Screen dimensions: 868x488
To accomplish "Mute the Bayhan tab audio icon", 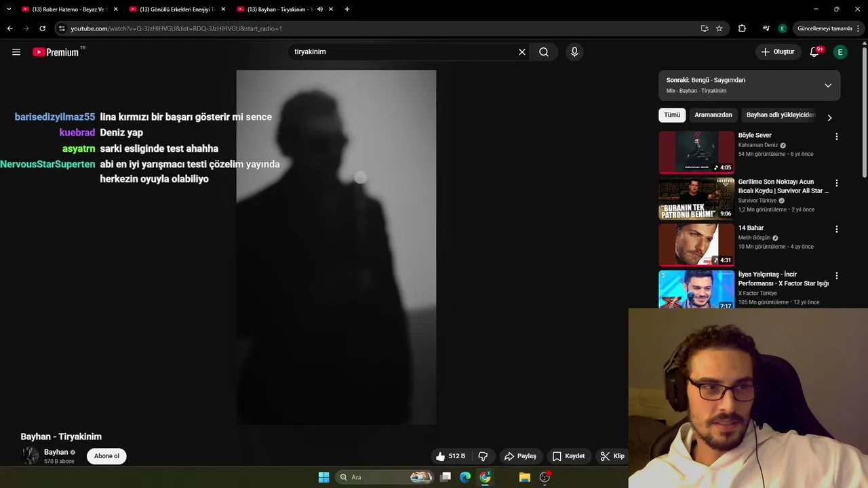I will [x=320, y=9].
